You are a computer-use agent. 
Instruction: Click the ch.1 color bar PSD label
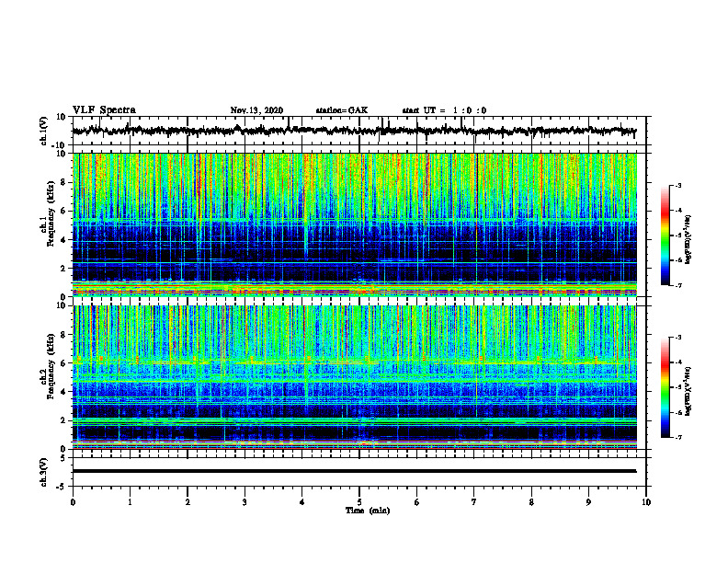point(688,240)
